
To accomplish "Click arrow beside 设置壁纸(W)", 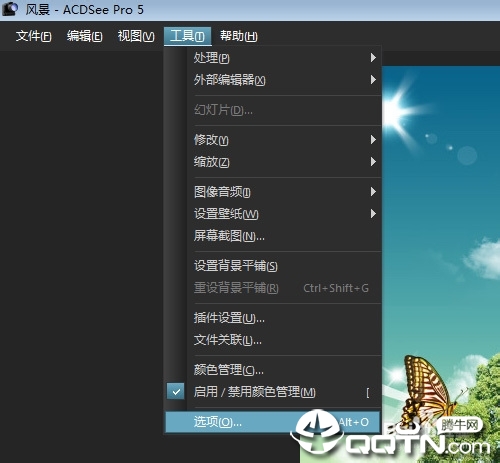I will [x=373, y=214].
